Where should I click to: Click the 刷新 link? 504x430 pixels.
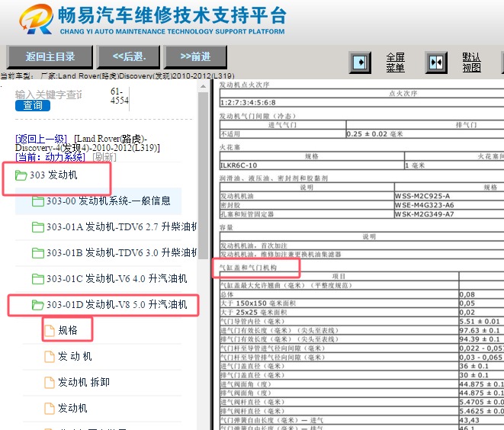point(104,157)
